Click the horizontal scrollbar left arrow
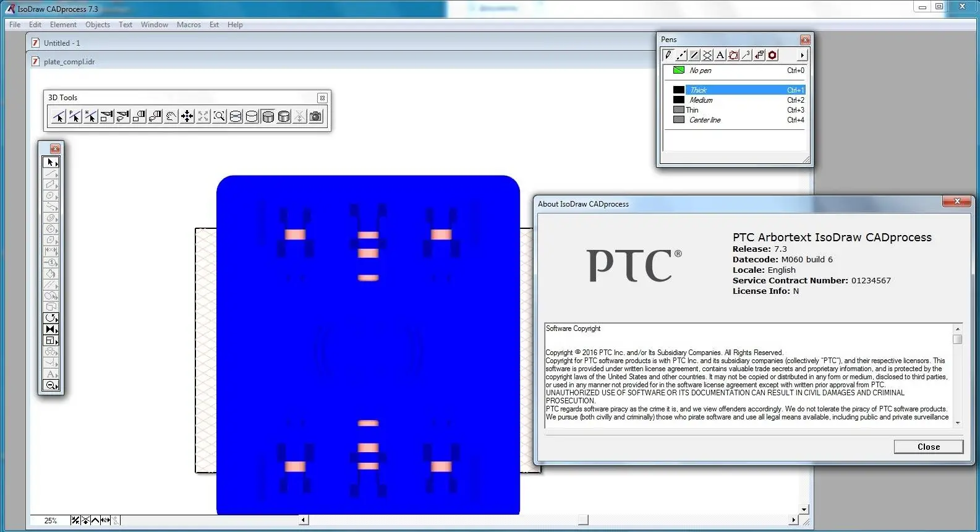 click(x=304, y=520)
